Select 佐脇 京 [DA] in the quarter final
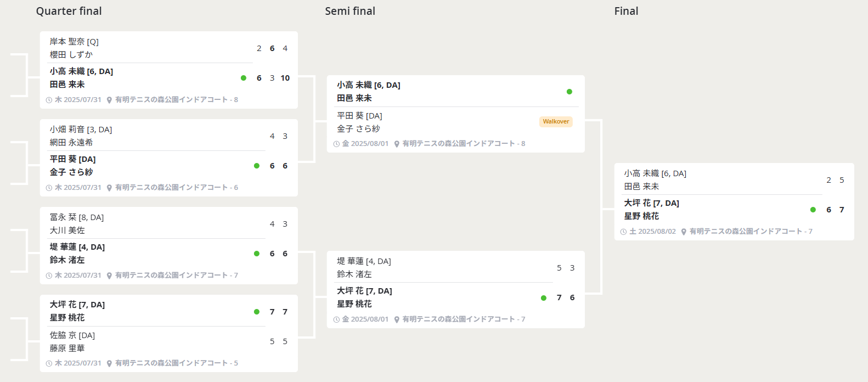Screen dimensions: 868x382 (x=72, y=335)
